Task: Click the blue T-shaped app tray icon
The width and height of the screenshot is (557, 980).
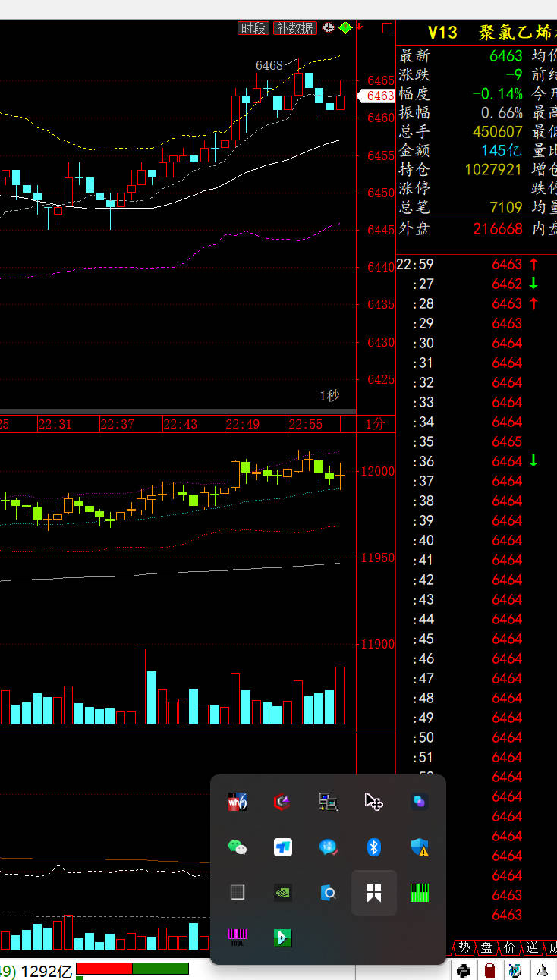Action: [x=283, y=847]
